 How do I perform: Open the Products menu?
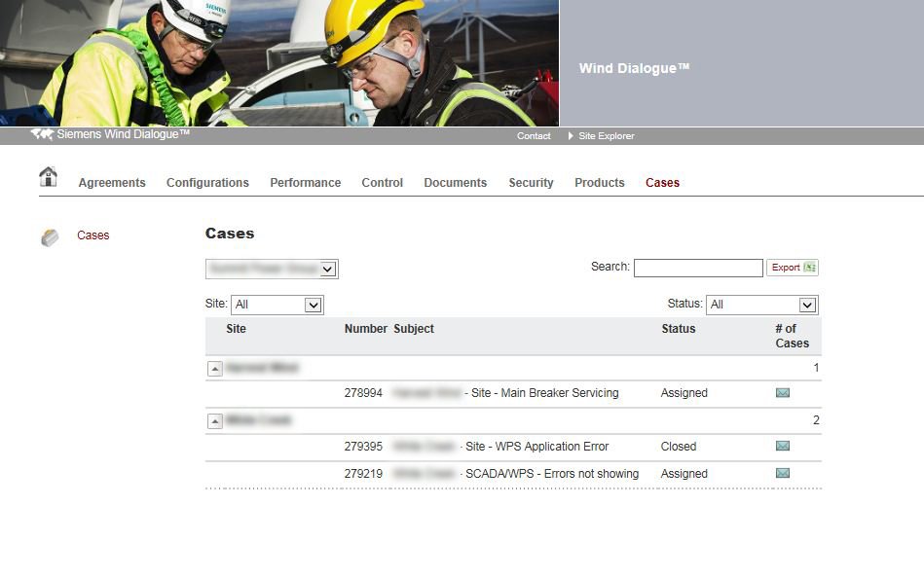point(600,183)
